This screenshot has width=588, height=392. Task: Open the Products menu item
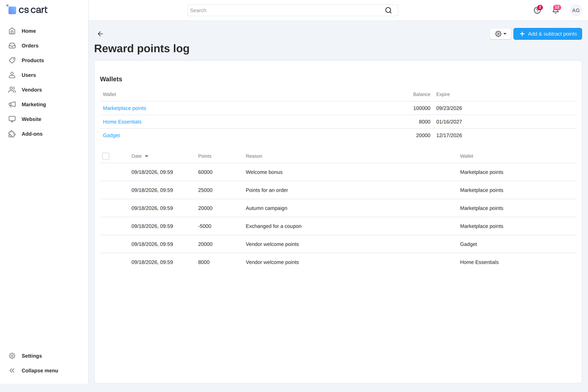(33, 60)
